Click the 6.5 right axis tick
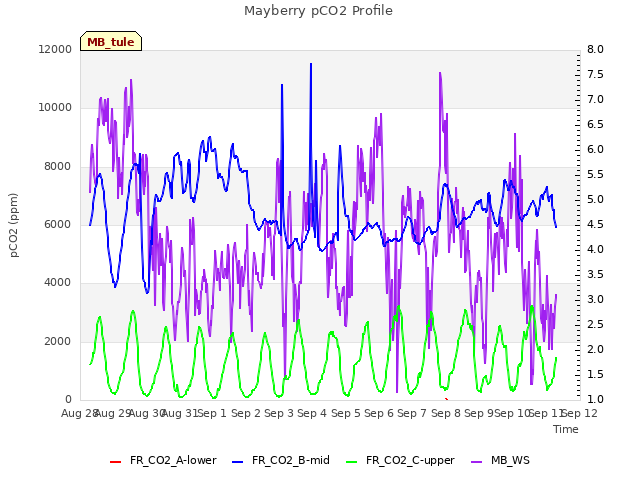640x480 pixels. (x=595, y=124)
